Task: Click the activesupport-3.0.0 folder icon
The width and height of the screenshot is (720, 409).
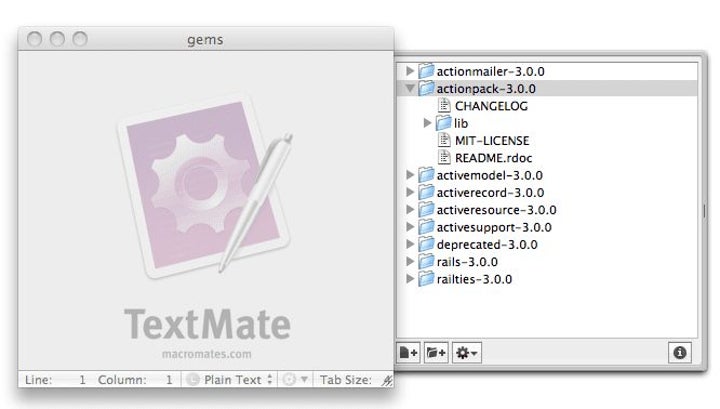Action: pyautogui.click(x=426, y=227)
